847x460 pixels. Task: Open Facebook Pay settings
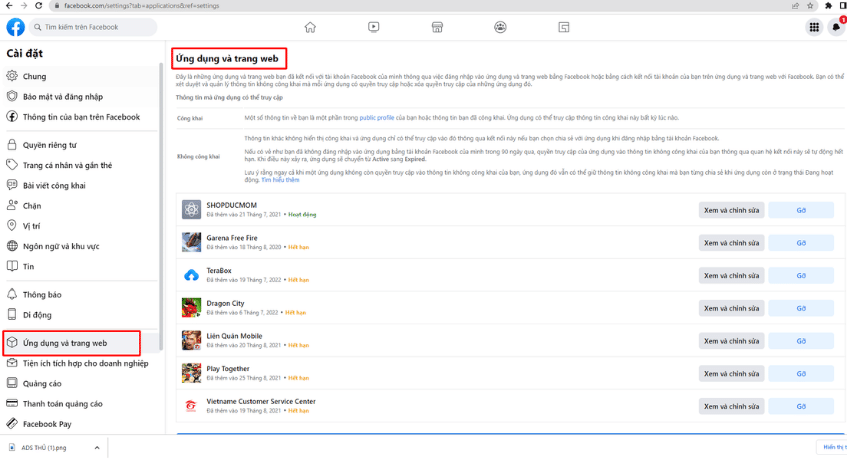coord(81,424)
